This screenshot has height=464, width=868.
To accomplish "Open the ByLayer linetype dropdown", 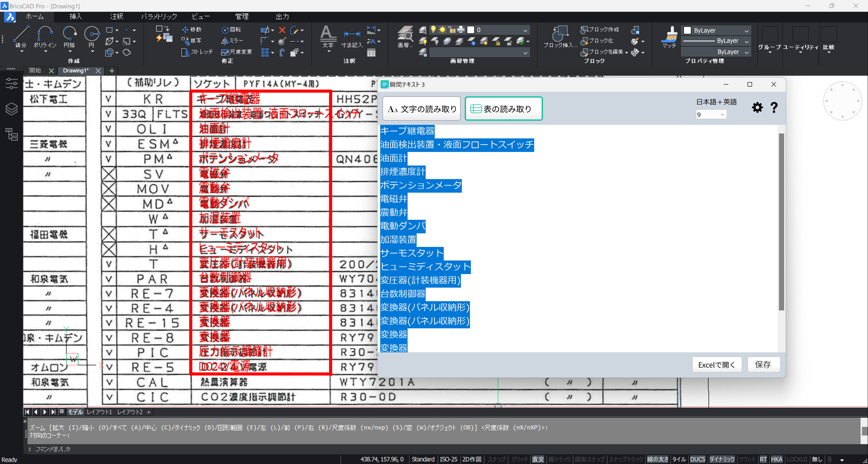I will [x=747, y=41].
